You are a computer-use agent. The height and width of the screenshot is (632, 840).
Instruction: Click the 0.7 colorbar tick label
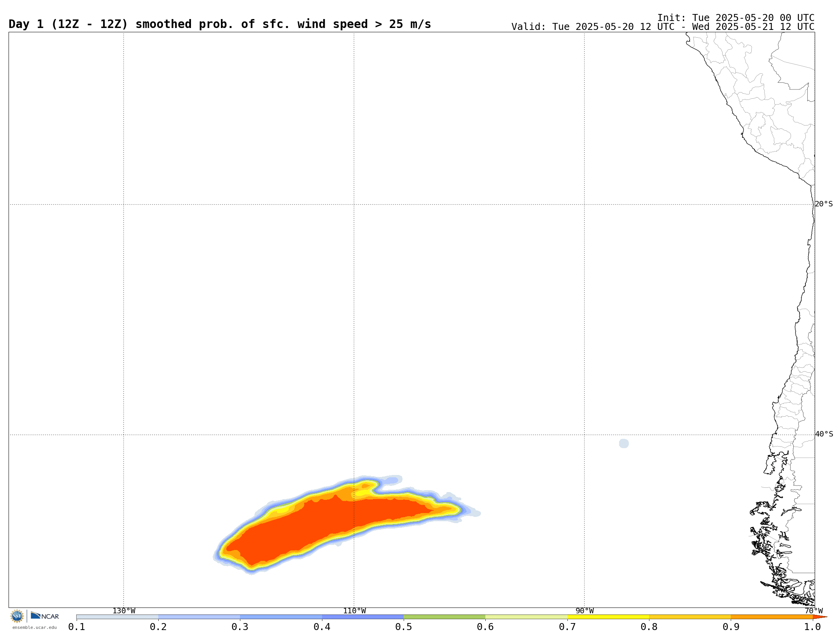pyautogui.click(x=567, y=627)
